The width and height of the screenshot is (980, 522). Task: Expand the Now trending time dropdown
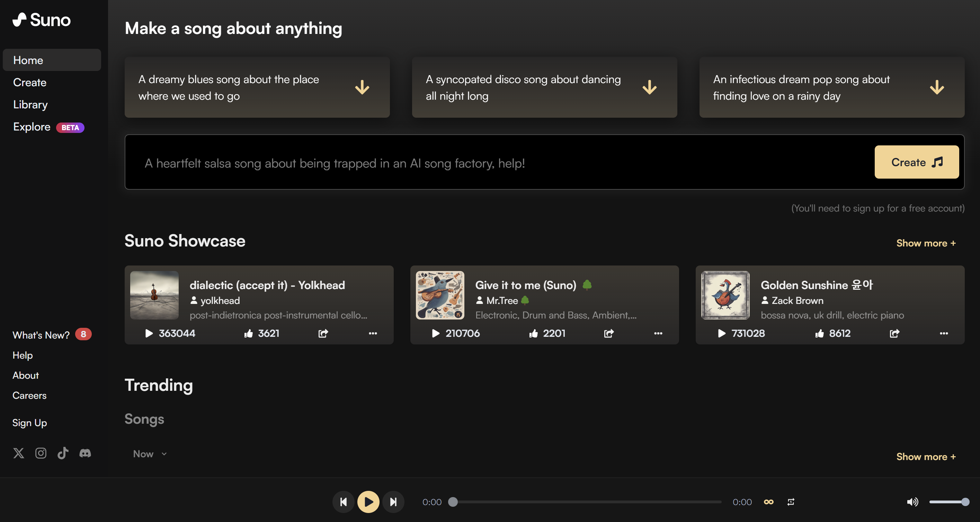(150, 453)
